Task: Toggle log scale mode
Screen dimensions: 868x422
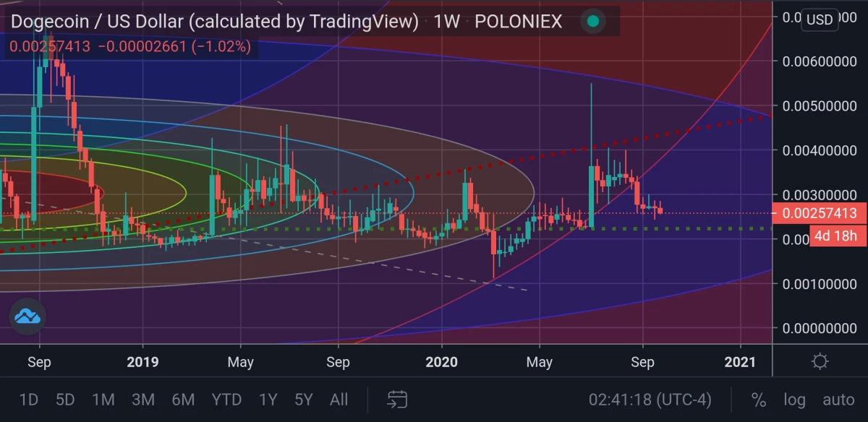Action: [794, 399]
